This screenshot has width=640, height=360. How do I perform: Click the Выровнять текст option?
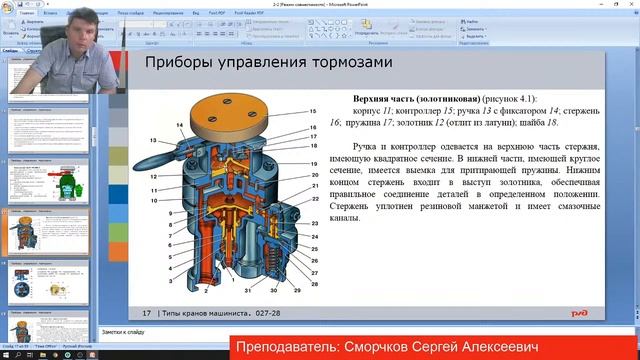(265, 29)
